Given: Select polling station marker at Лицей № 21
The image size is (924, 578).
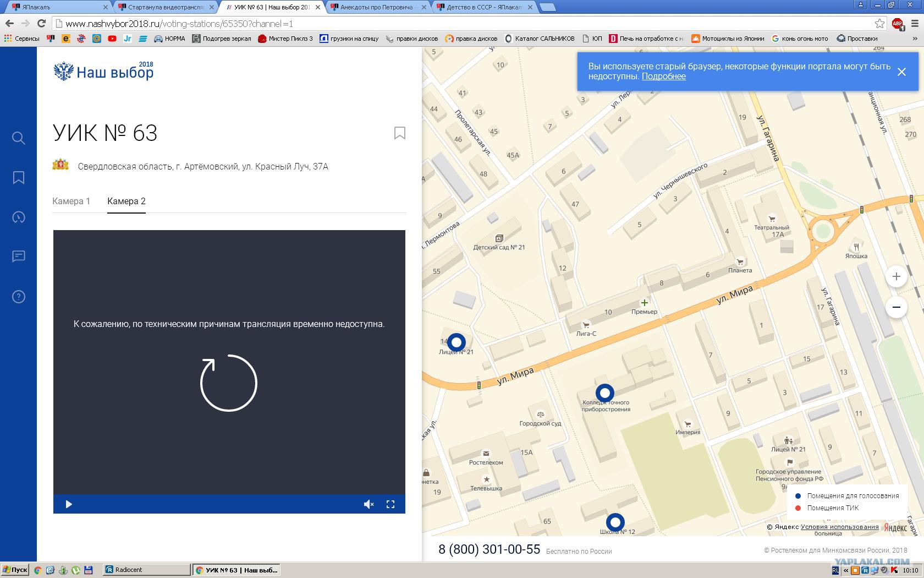Looking at the screenshot, I should pos(456,342).
